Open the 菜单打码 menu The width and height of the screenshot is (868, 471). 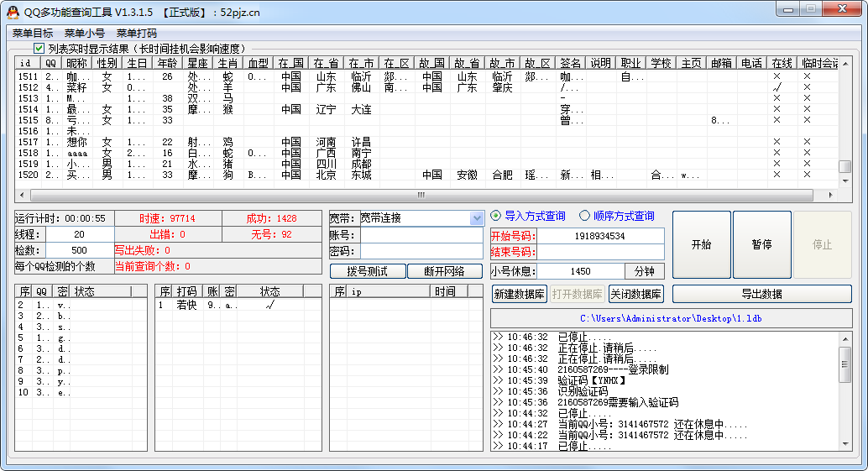[x=137, y=34]
